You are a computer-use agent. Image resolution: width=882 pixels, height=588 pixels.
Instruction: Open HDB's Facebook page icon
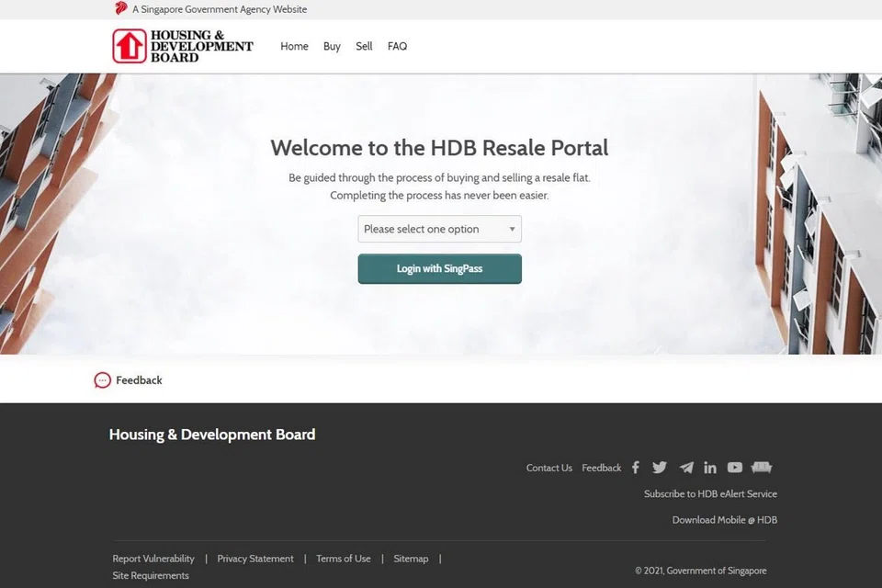[x=635, y=468]
